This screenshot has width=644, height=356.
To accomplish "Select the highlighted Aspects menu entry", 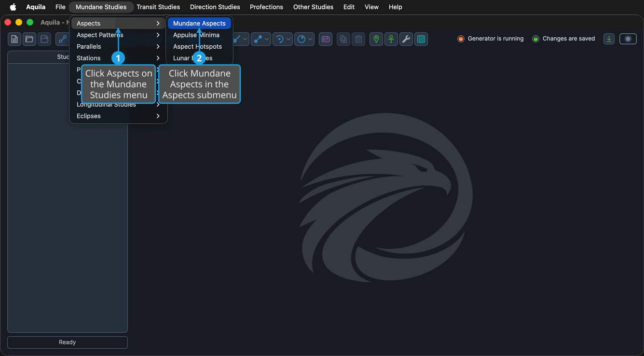I will (118, 23).
